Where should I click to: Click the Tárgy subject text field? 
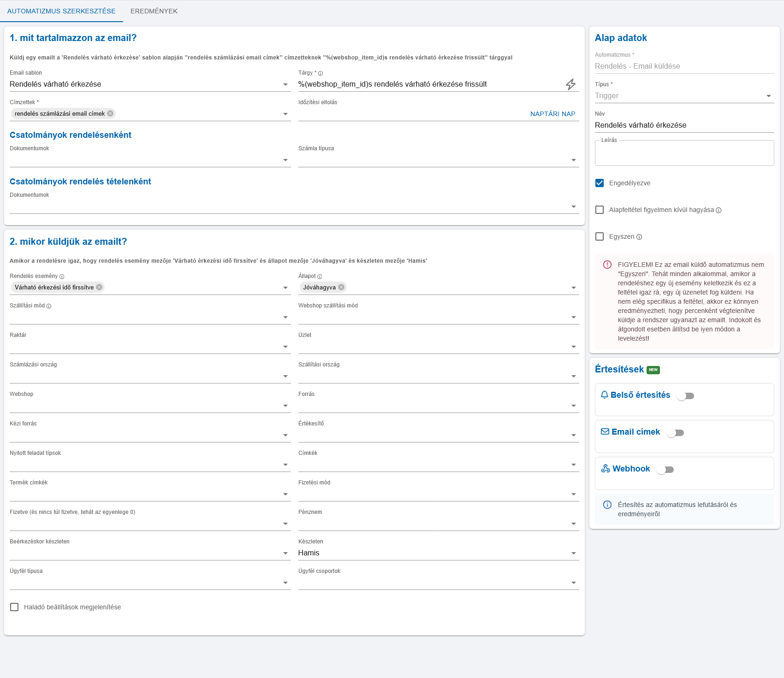430,84
